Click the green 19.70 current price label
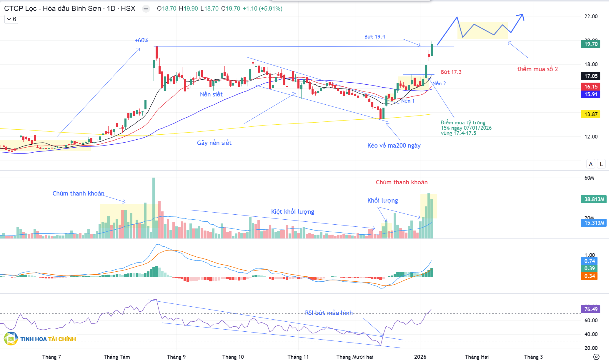 point(590,44)
